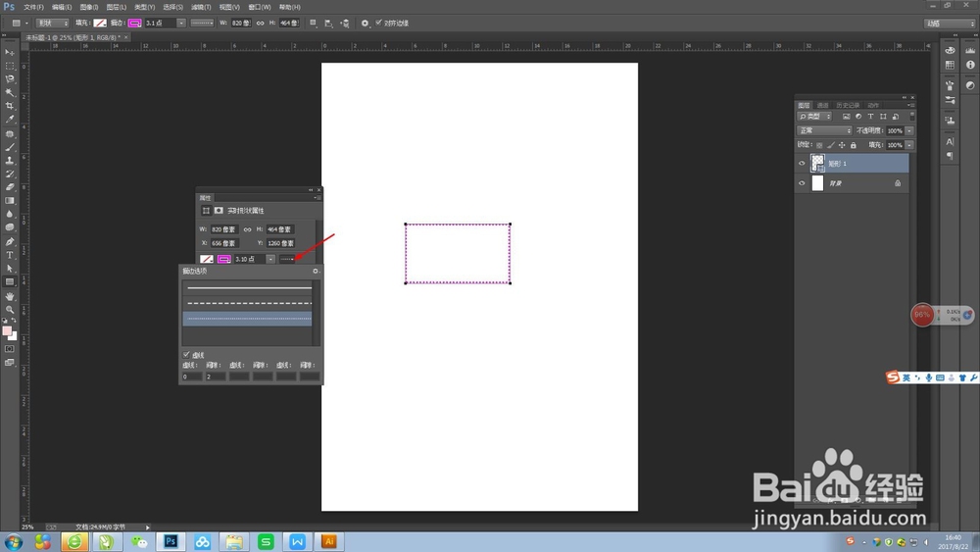
Task: Select the dotted line stroke preset
Action: (248, 319)
